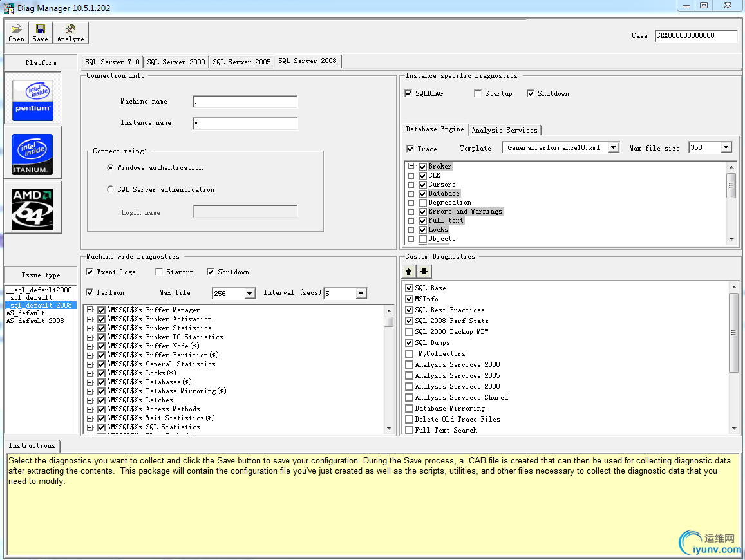Viewport: 745px width, 560px height.
Task: Open the Perfmon Max file dropdown
Action: [249, 294]
